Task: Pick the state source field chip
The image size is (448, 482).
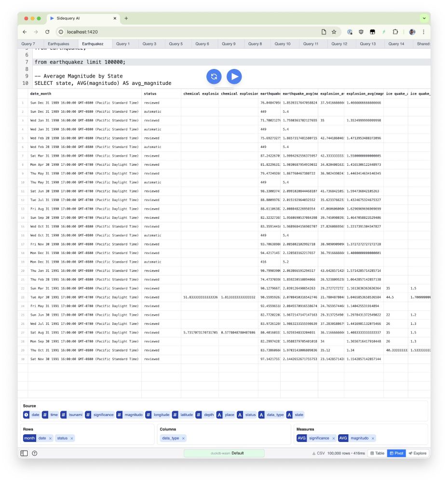Action: (295, 415)
